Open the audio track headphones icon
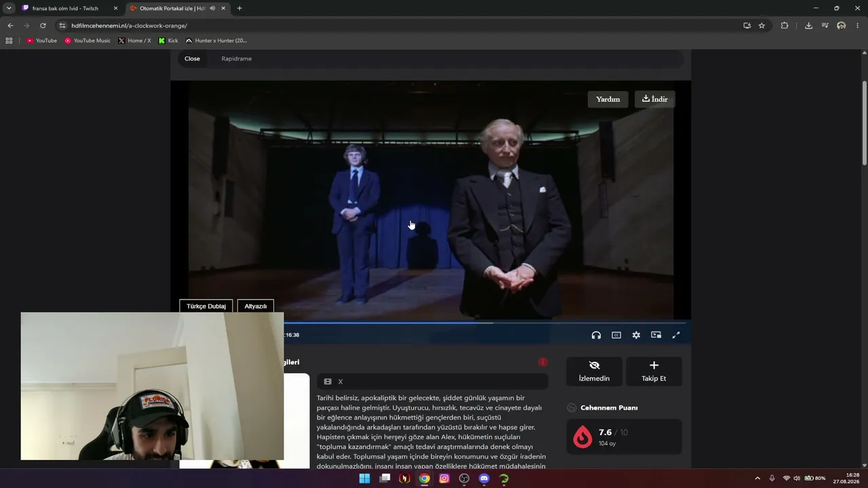 tap(596, 335)
